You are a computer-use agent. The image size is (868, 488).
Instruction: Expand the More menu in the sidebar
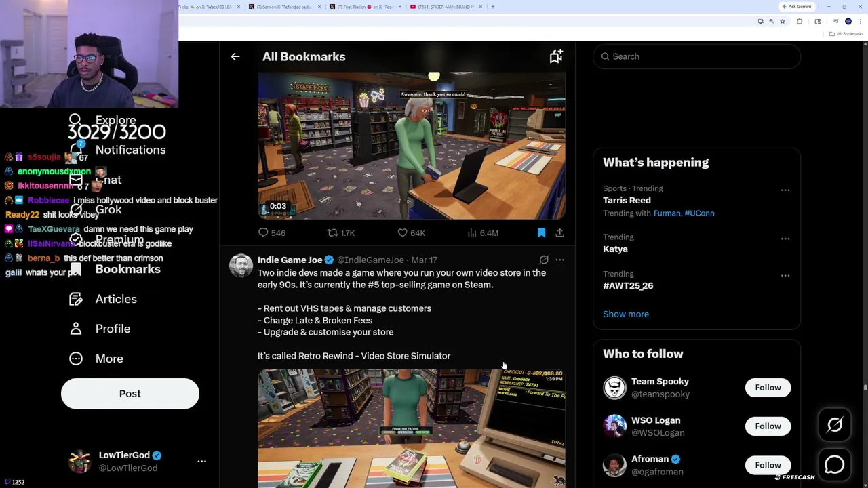click(x=96, y=359)
